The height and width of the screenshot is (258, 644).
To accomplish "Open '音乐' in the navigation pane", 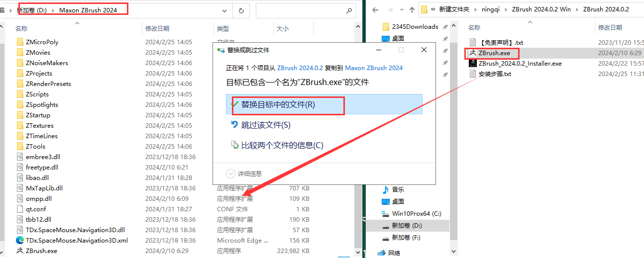I will (398, 189).
